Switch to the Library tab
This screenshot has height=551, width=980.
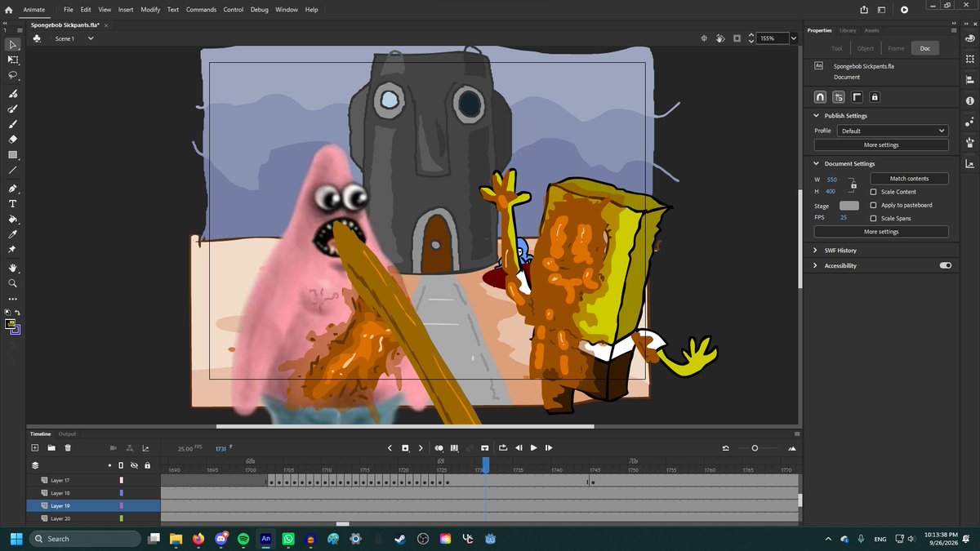point(848,30)
